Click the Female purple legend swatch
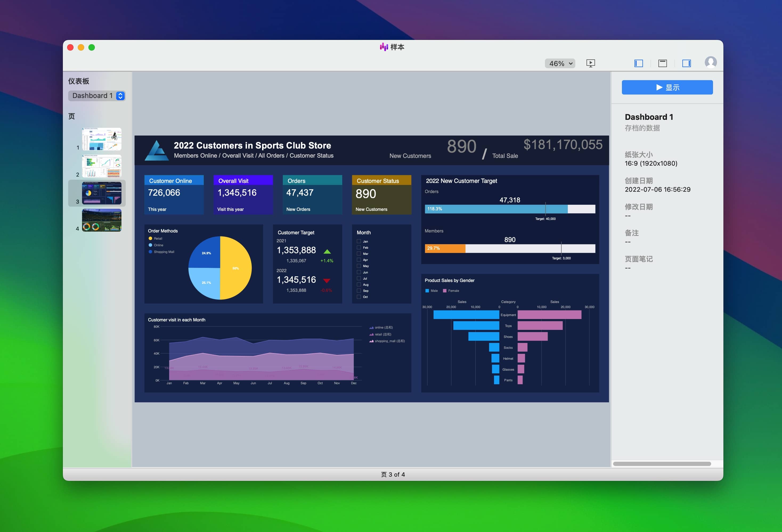This screenshot has width=782, height=532. [445, 291]
